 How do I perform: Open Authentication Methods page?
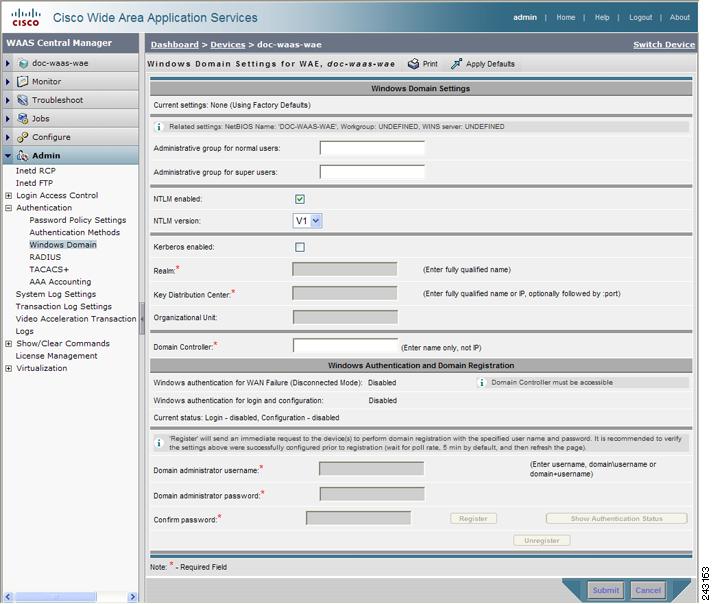pyautogui.click(x=74, y=233)
